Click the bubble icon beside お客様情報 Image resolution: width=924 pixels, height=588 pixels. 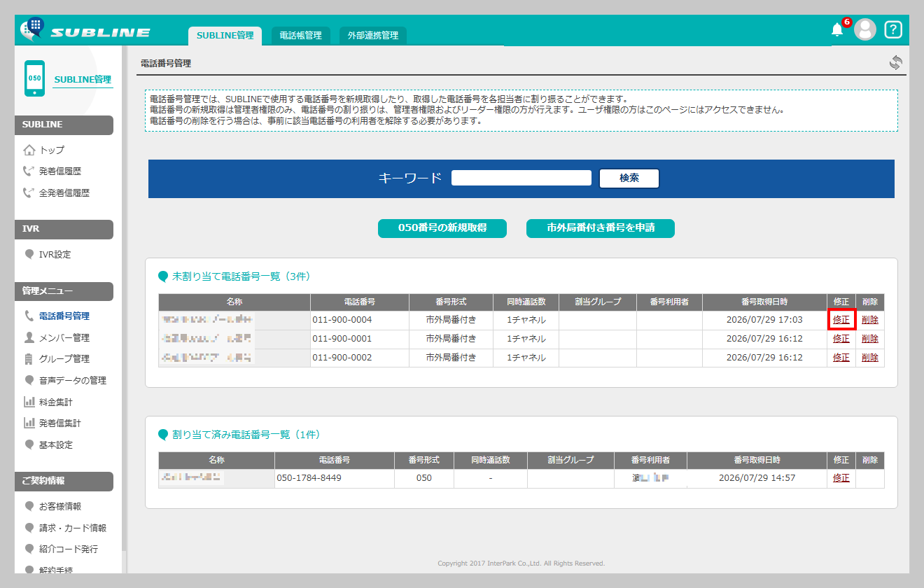[x=29, y=506]
